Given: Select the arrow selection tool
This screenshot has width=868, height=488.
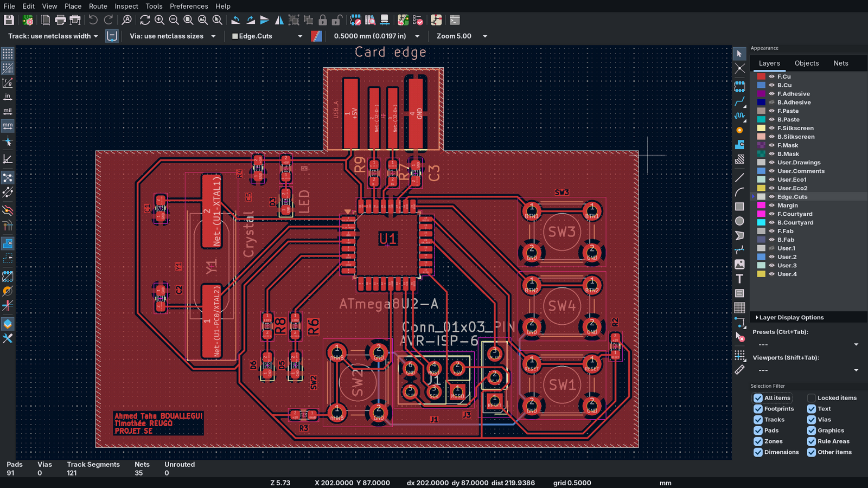Looking at the screenshot, I should tap(739, 54).
